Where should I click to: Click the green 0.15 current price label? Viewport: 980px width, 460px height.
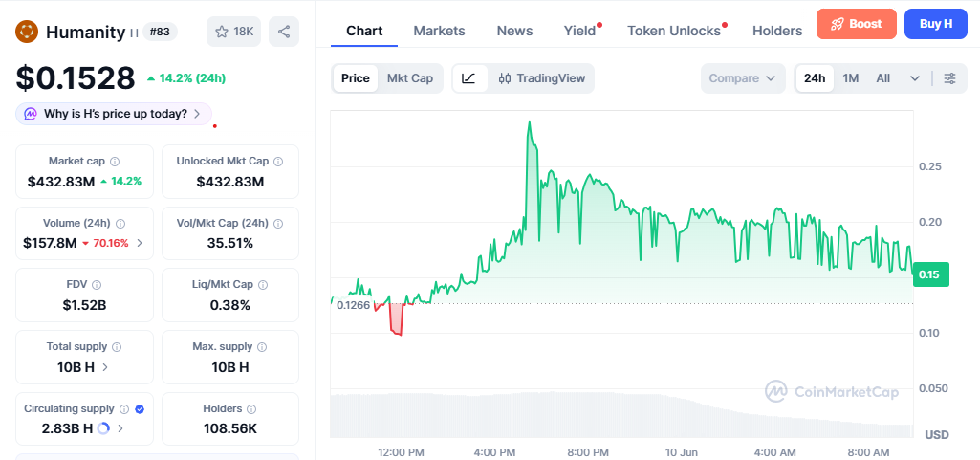[x=930, y=275]
